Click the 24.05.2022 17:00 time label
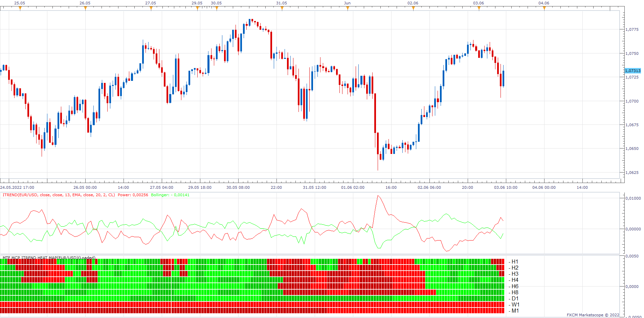Image resolution: width=644 pixels, height=318 pixels. 17,187
